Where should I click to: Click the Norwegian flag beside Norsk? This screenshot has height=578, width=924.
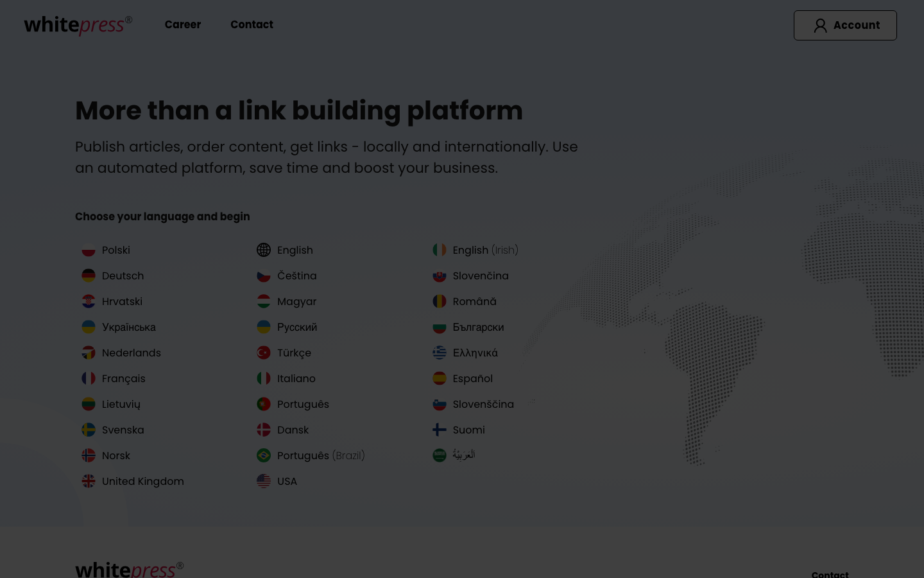(89, 455)
